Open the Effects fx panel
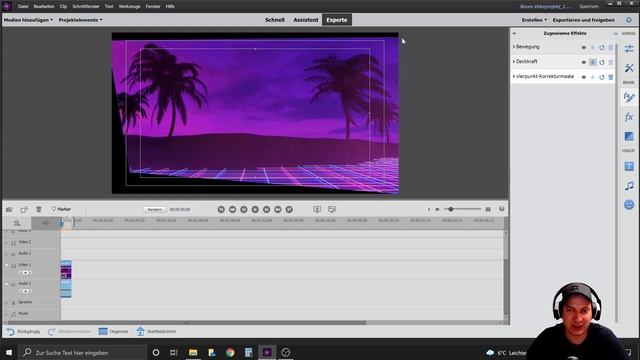Viewport: 640px width, 360px height. 629,117
